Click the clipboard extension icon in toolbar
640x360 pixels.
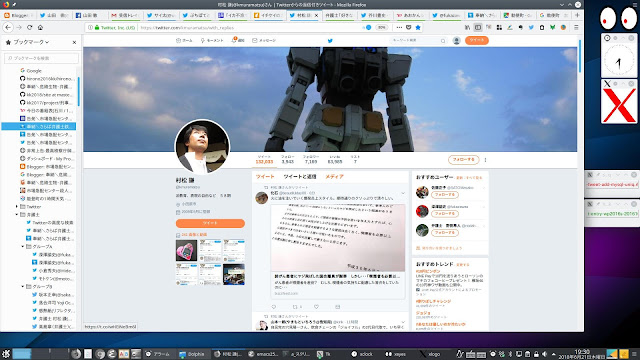(542, 27)
